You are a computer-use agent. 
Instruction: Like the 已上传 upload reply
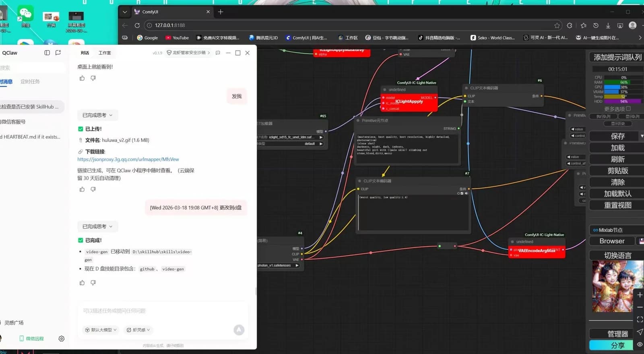[x=82, y=189]
